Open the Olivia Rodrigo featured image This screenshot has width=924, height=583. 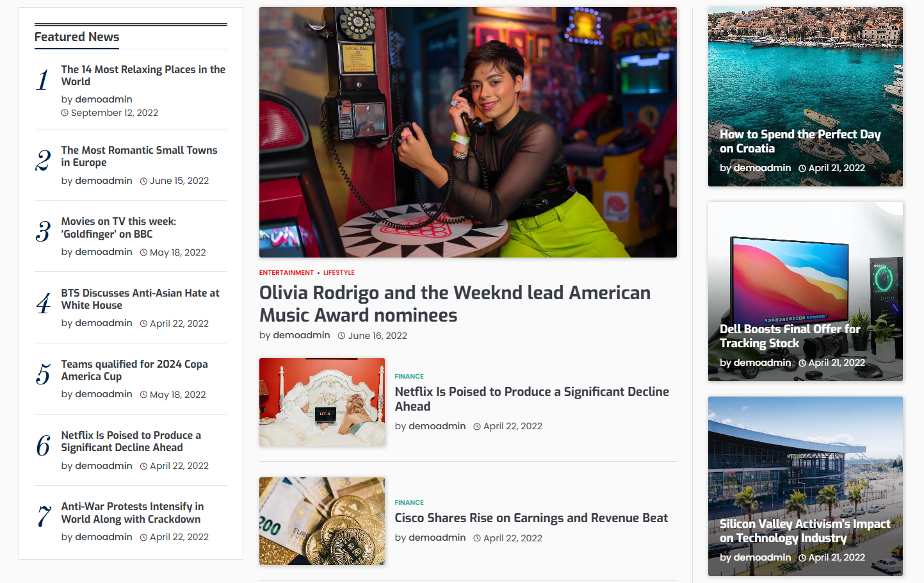tap(468, 133)
